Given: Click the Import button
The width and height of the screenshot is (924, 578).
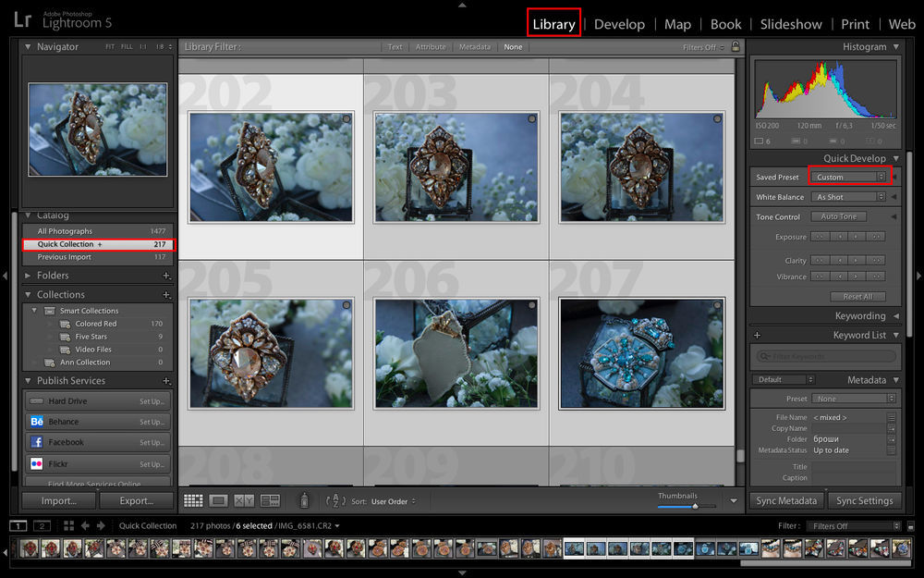Looking at the screenshot, I should tap(59, 500).
